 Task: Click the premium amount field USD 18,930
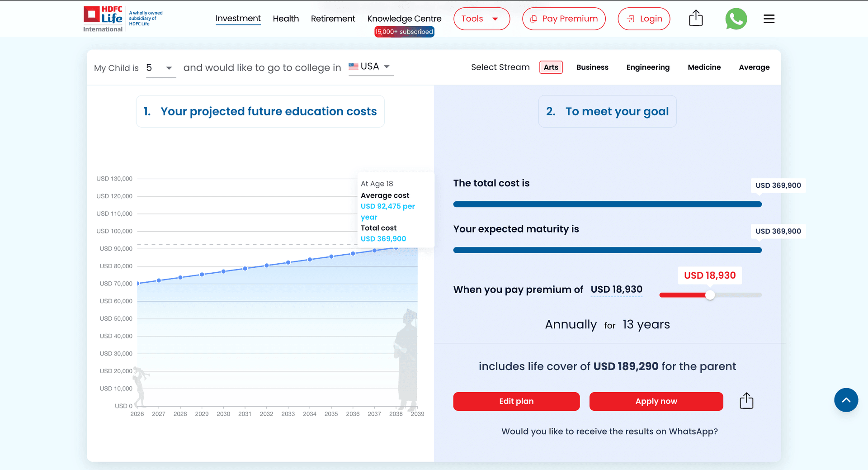point(616,290)
